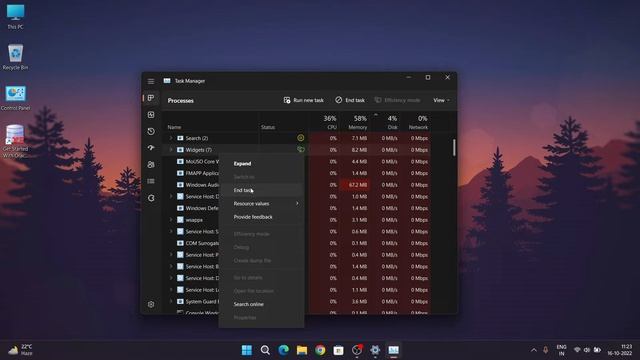Click the Efficiency mode toolbar button
The height and width of the screenshot is (360, 640).
pos(397,100)
